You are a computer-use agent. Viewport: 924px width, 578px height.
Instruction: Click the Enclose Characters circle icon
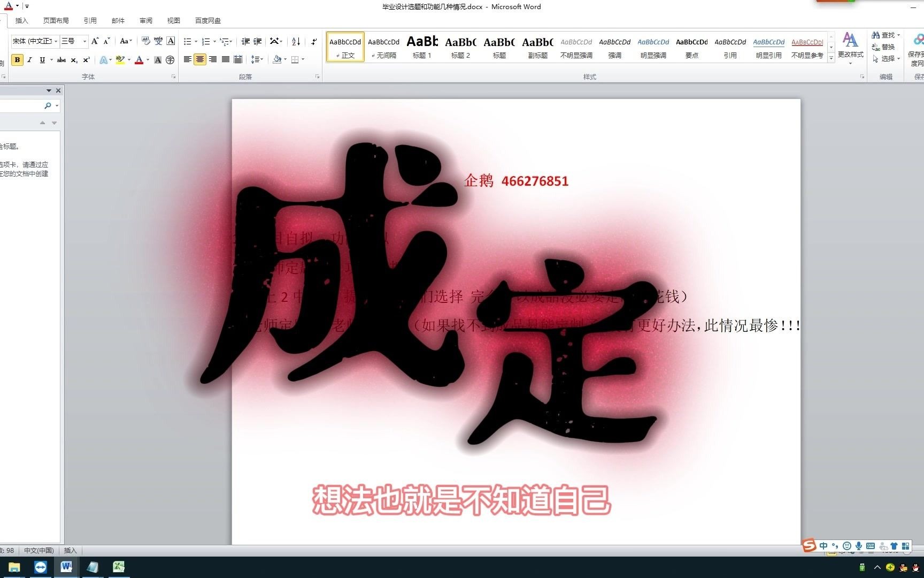click(170, 60)
